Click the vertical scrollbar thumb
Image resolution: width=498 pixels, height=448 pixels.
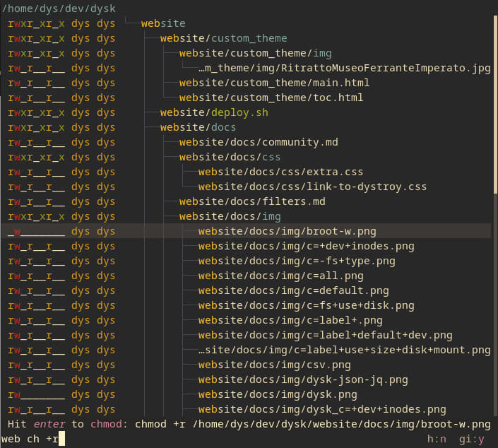pos(495,105)
